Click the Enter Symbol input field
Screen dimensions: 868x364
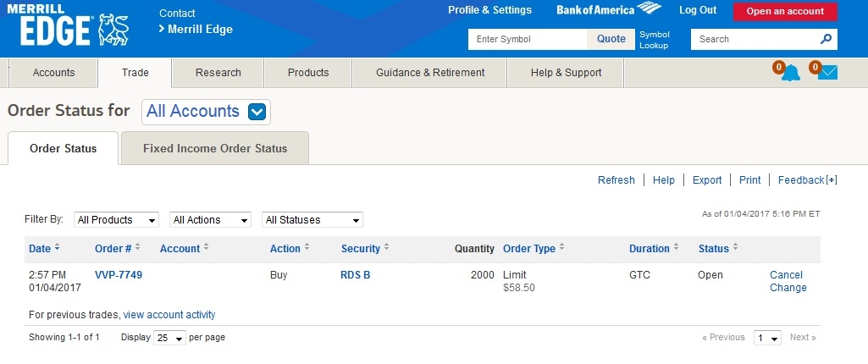pyautogui.click(x=528, y=39)
